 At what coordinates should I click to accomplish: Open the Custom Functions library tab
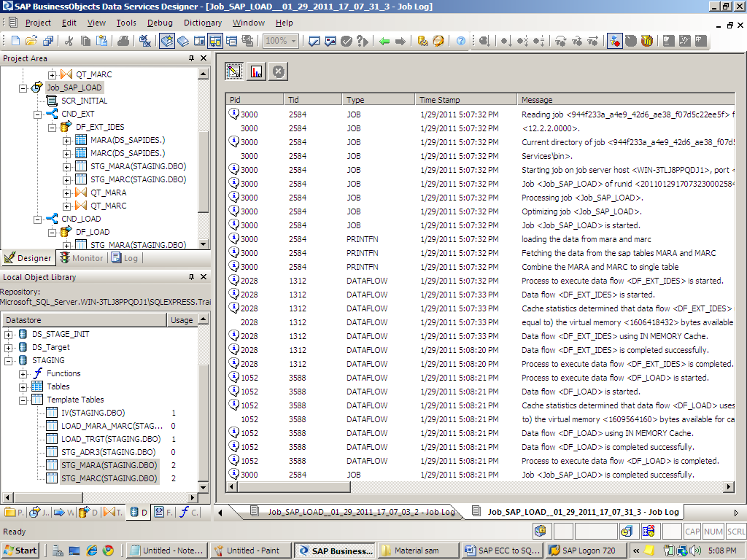(x=189, y=513)
